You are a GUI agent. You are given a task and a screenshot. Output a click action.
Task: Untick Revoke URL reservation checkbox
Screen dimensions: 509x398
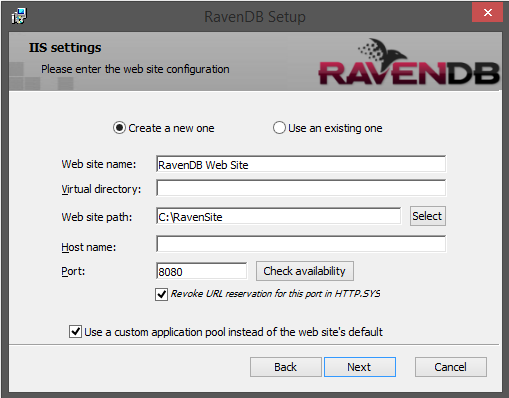(161, 294)
